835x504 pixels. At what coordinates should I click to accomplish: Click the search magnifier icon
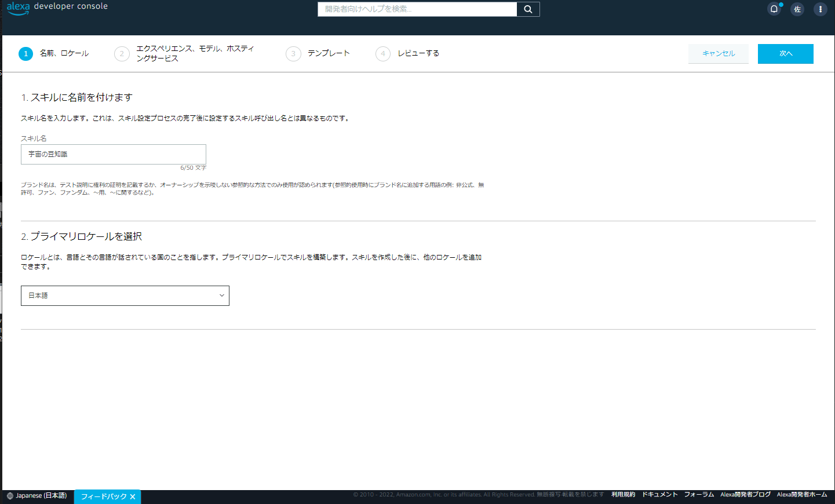pos(527,9)
